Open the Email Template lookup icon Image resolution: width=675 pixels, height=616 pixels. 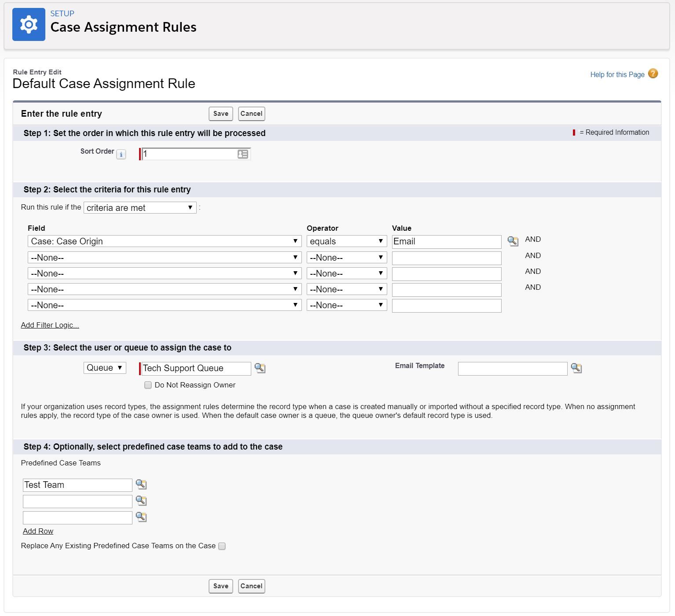click(576, 368)
